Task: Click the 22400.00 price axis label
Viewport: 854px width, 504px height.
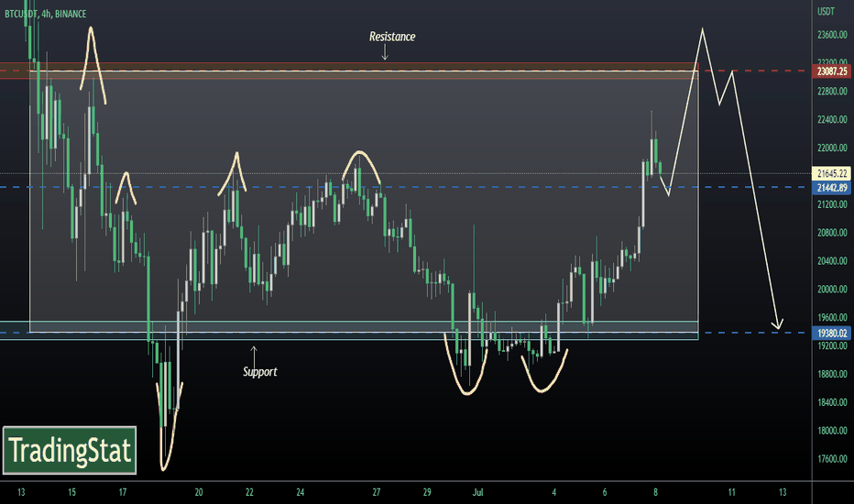Action: coord(832,119)
